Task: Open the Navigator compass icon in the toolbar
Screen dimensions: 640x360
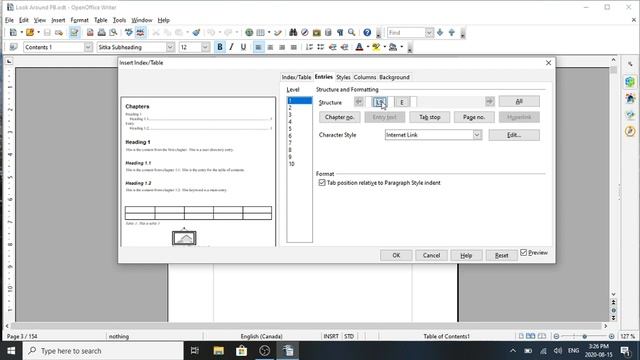Action: 304,33
